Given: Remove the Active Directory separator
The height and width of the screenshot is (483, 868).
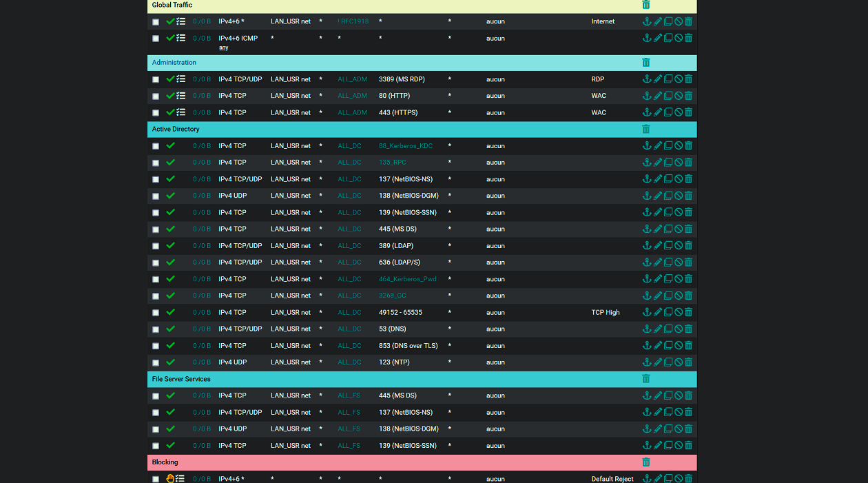Looking at the screenshot, I should pyautogui.click(x=646, y=129).
